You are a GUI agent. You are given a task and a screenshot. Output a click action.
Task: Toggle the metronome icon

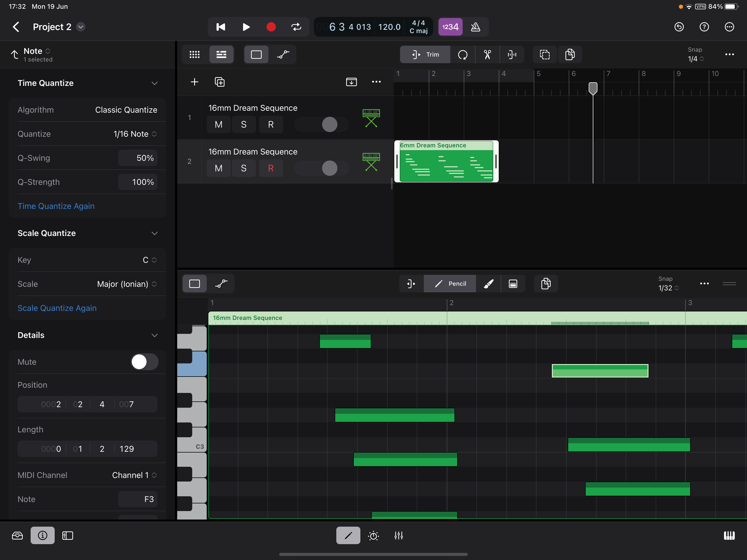(x=475, y=27)
